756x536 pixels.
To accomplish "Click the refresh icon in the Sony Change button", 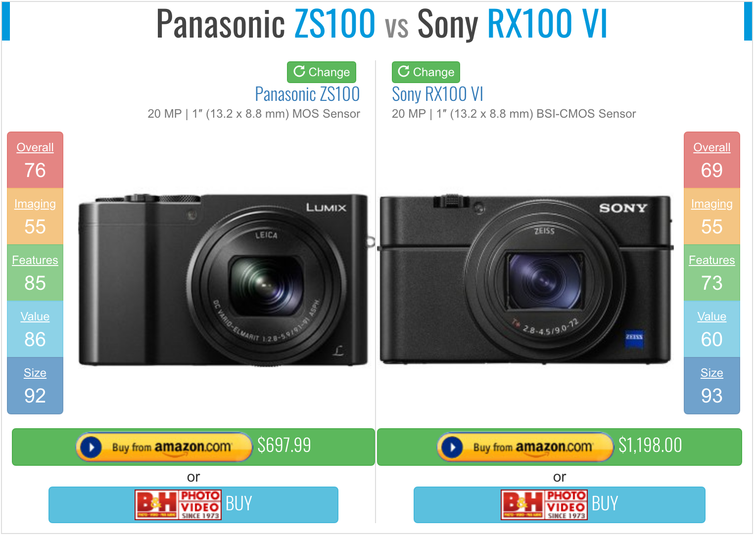I will [x=404, y=72].
